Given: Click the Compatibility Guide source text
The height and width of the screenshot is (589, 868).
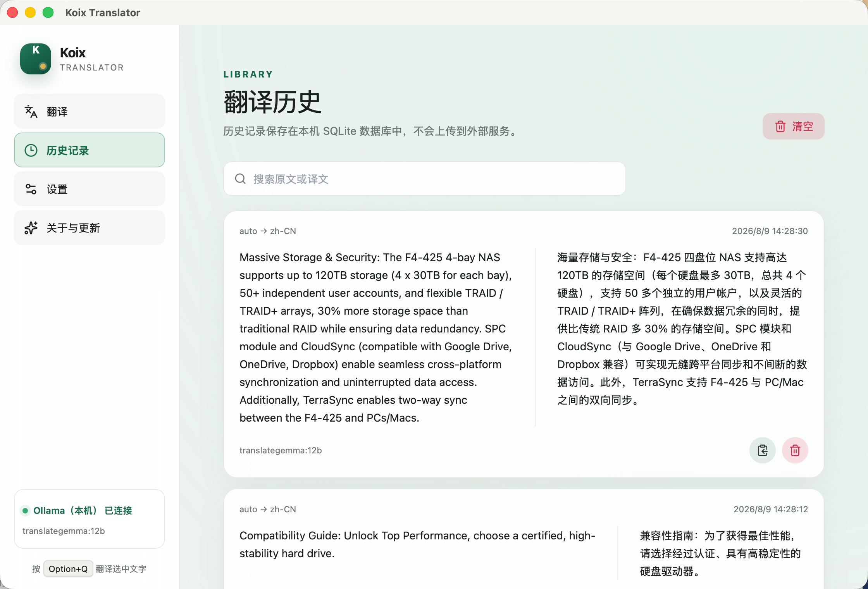Looking at the screenshot, I should click(417, 544).
